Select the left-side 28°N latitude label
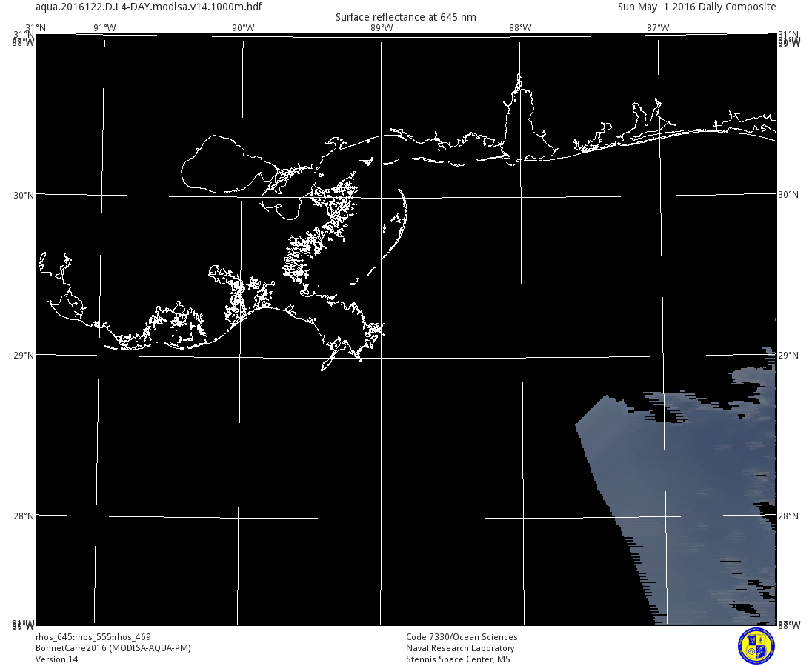Screen dimensions: 812x666 coord(24,516)
